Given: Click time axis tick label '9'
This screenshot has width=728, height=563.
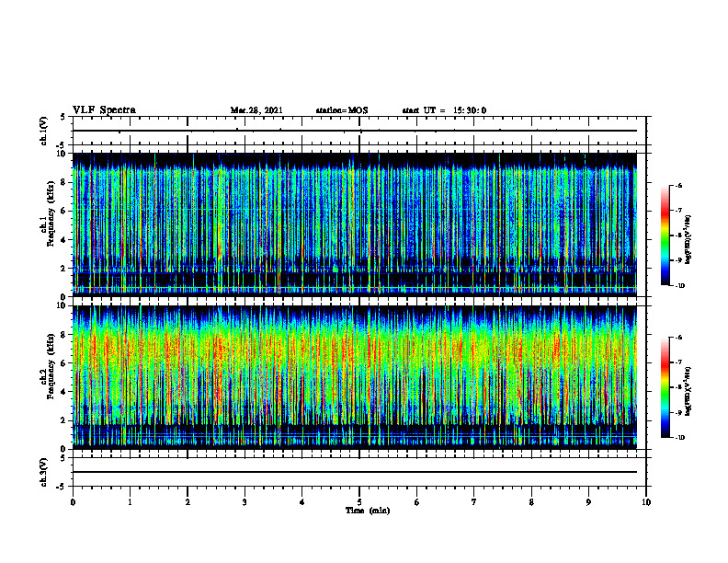Looking at the screenshot, I should 588,502.
